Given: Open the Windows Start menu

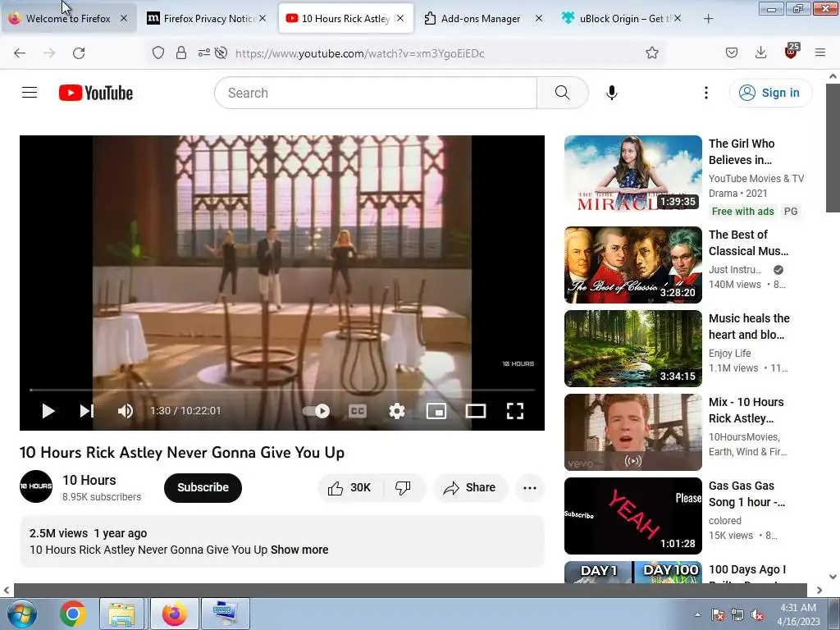Looking at the screenshot, I should (21, 614).
